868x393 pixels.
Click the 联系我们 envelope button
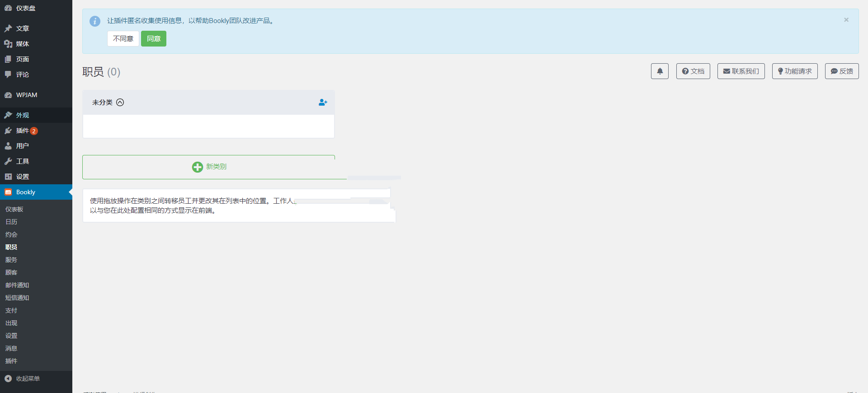tap(741, 71)
